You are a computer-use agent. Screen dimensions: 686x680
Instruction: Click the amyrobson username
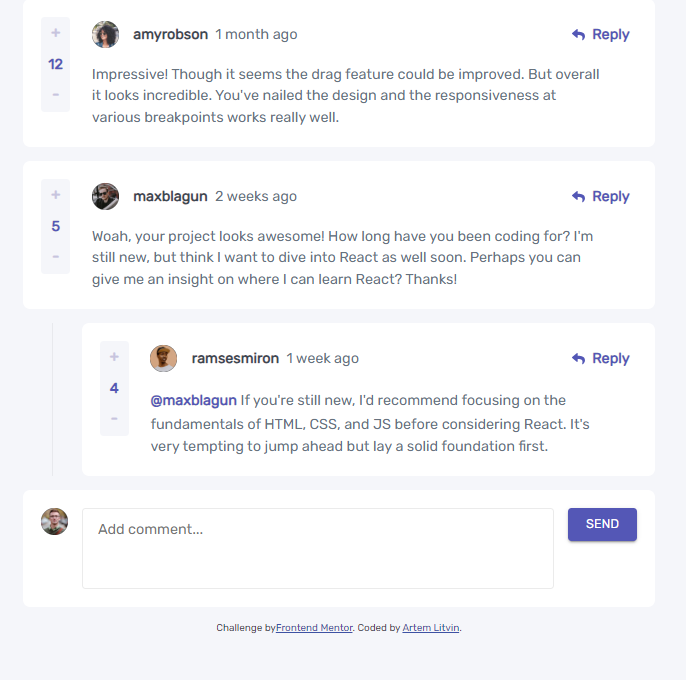(170, 35)
